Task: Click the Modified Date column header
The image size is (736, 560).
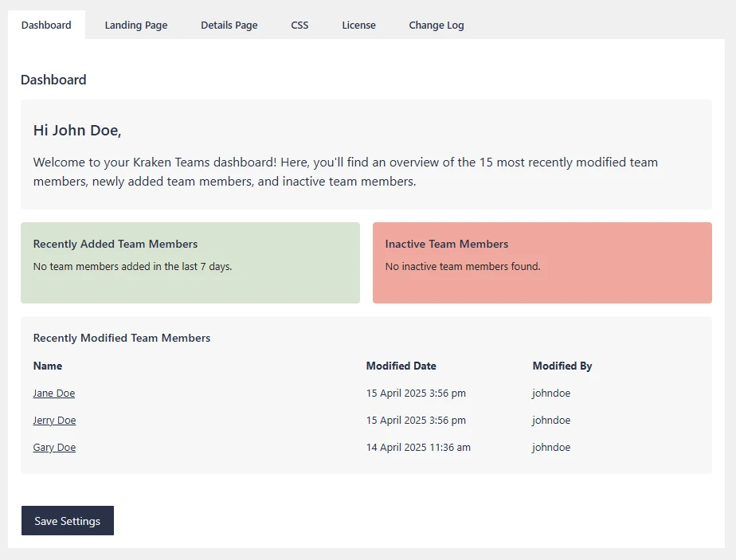Action: point(401,366)
